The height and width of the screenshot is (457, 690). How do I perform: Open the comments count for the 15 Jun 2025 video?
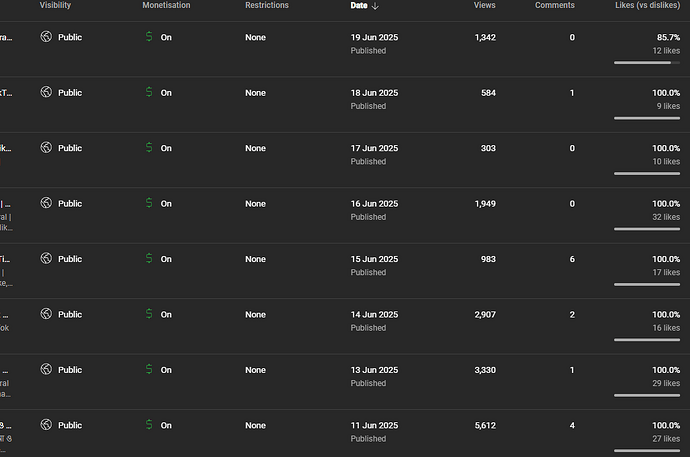coord(572,259)
